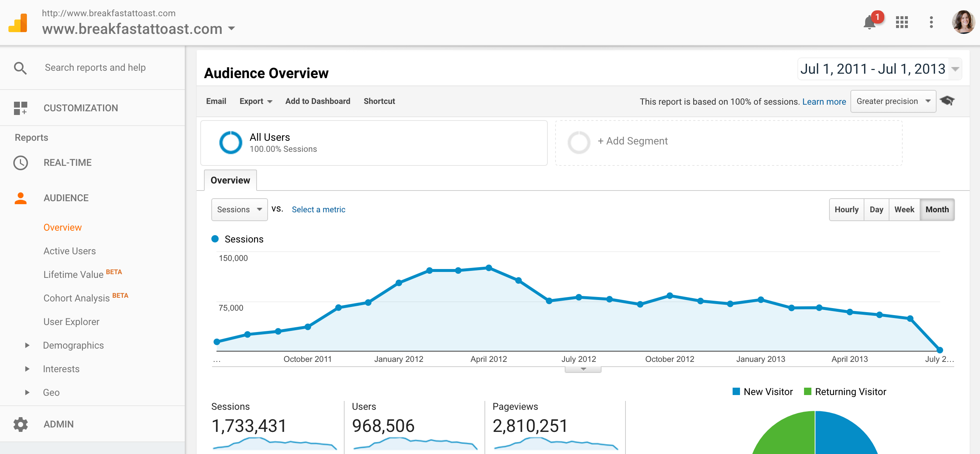
Task: Click the New Visitor blue swatch
Action: point(736,391)
